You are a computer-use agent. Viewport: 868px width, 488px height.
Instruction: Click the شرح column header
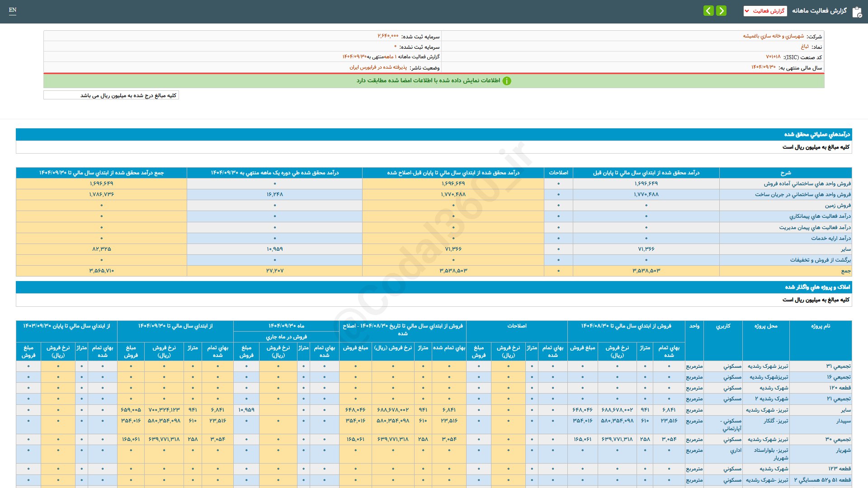pos(785,173)
